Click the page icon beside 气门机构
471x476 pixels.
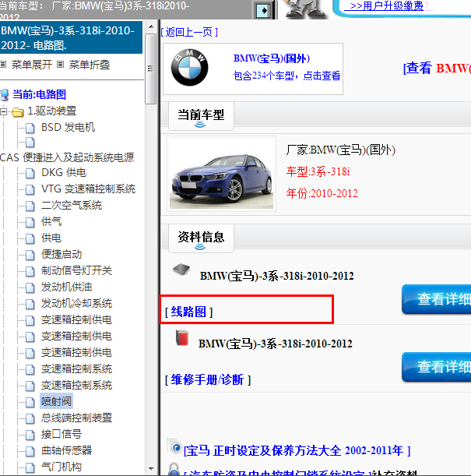click(x=30, y=468)
